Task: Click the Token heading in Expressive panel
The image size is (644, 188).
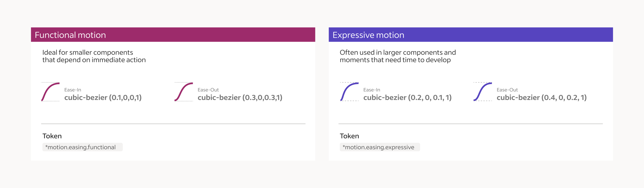Action: [349, 136]
